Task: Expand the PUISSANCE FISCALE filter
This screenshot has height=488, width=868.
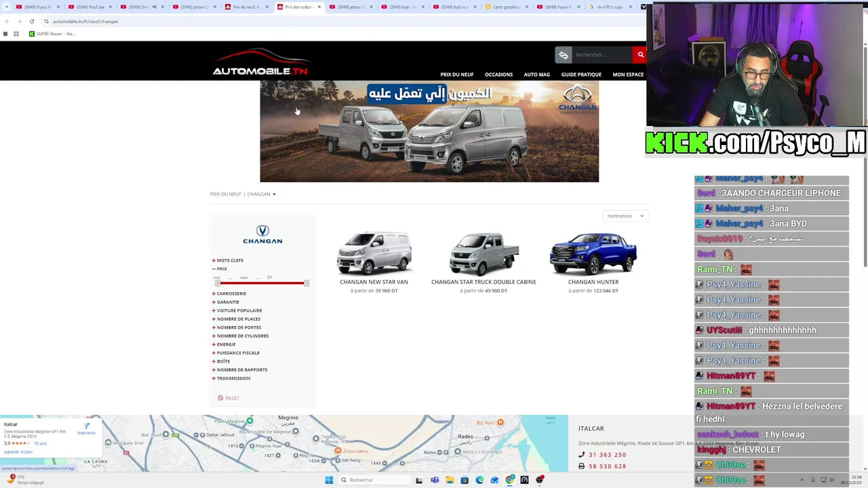Action: click(x=236, y=353)
